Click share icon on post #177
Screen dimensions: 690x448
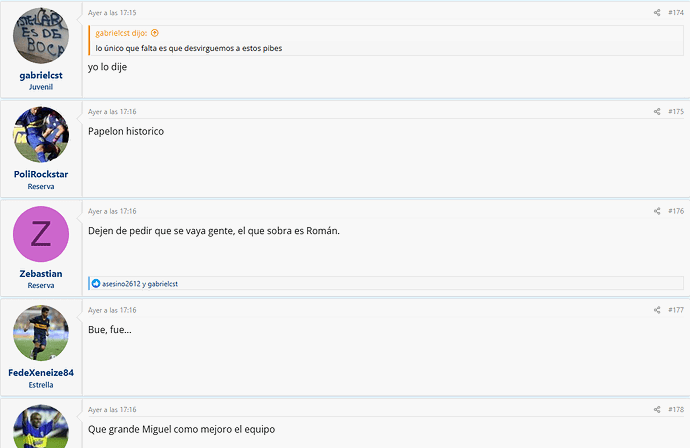[x=657, y=310]
